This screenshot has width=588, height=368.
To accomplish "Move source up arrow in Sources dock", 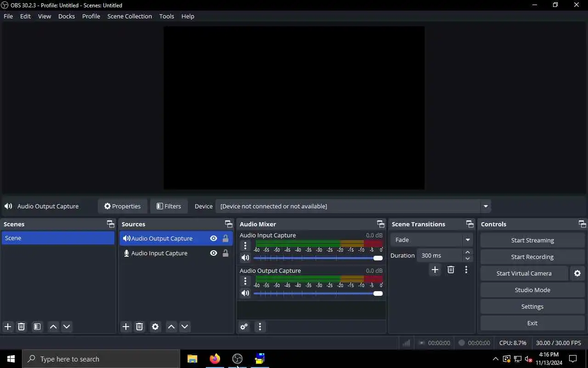I will point(171,327).
